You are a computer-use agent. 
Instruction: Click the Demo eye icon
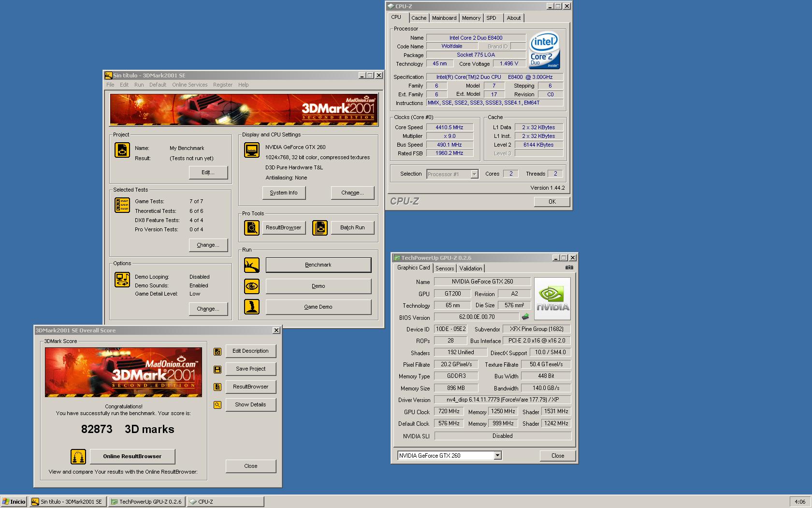[251, 286]
